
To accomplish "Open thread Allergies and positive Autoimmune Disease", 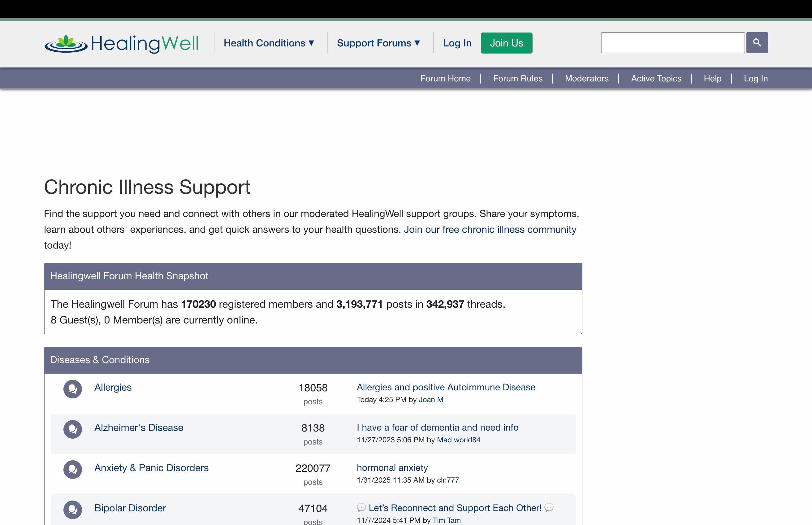I will [x=446, y=387].
